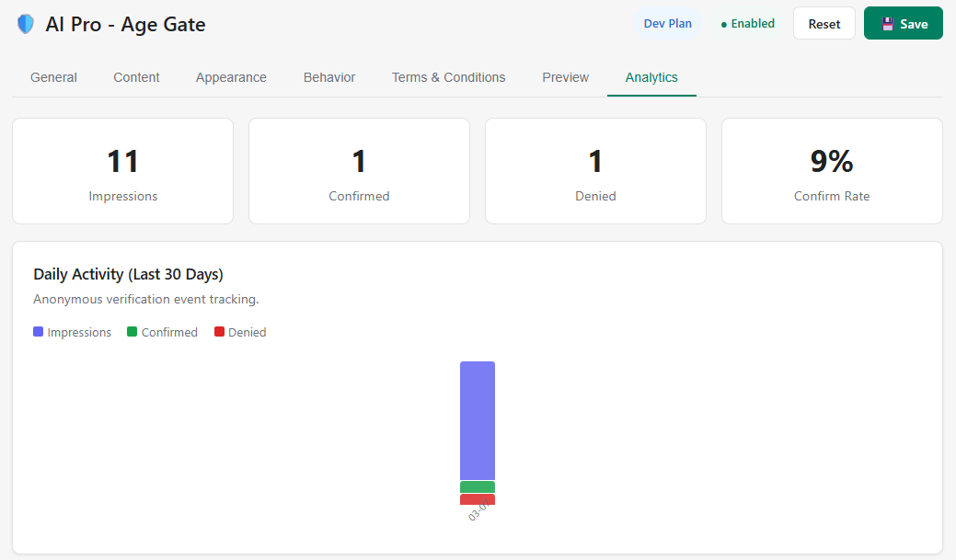Image resolution: width=956 pixels, height=560 pixels.
Task: Select the Preview tab
Action: pyautogui.click(x=565, y=77)
